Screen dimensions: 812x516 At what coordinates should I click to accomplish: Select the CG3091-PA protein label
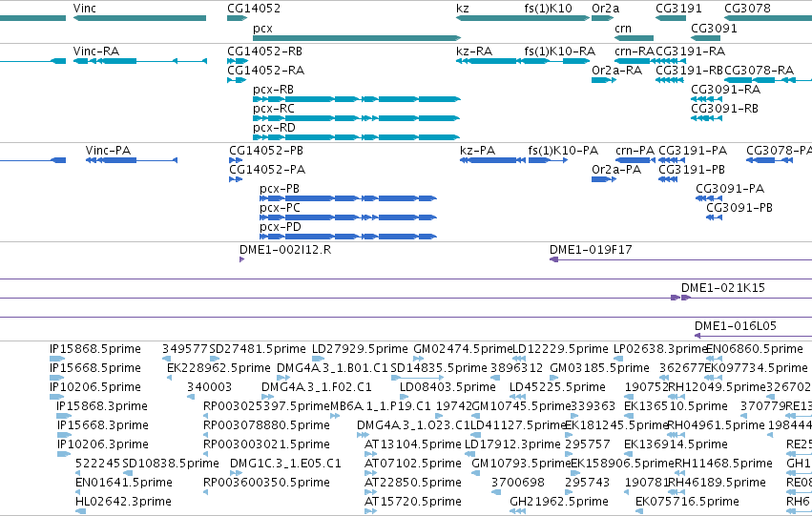point(730,189)
